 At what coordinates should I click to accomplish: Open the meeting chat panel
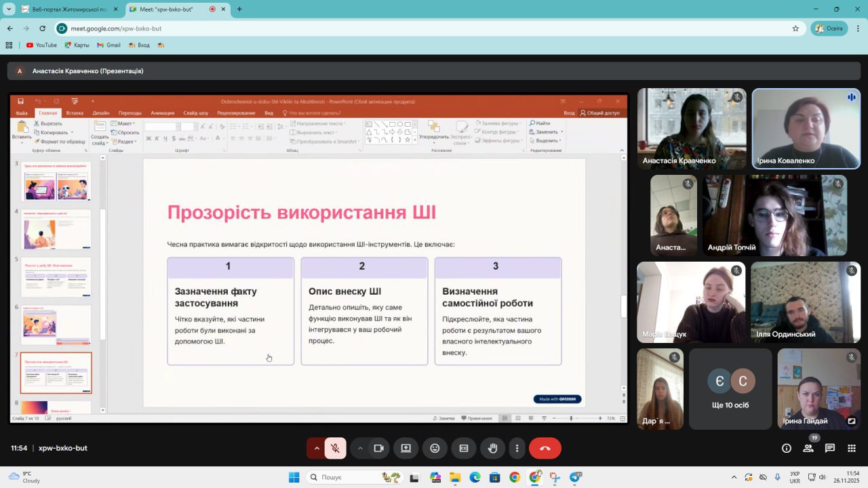click(830, 448)
